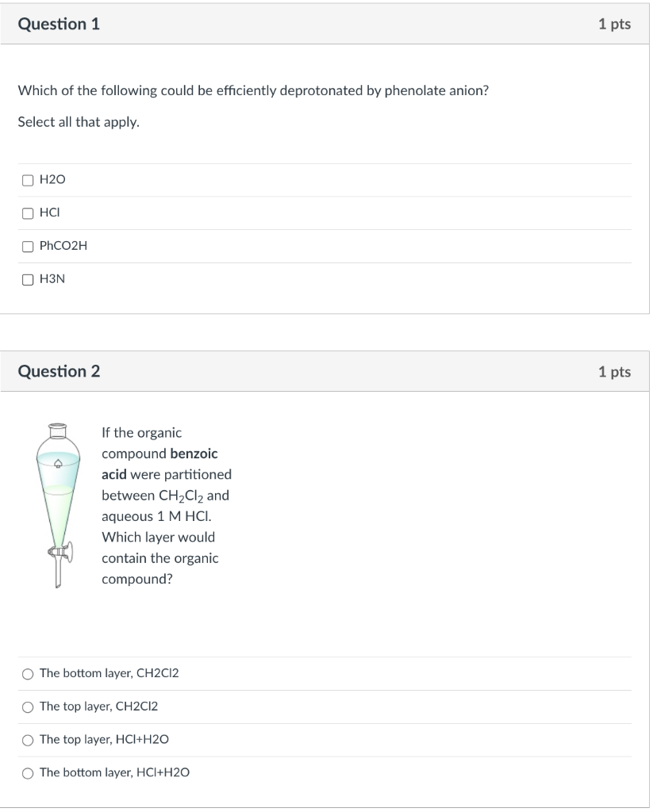
Task: Click the phenolate anion question text
Action: 252,90
